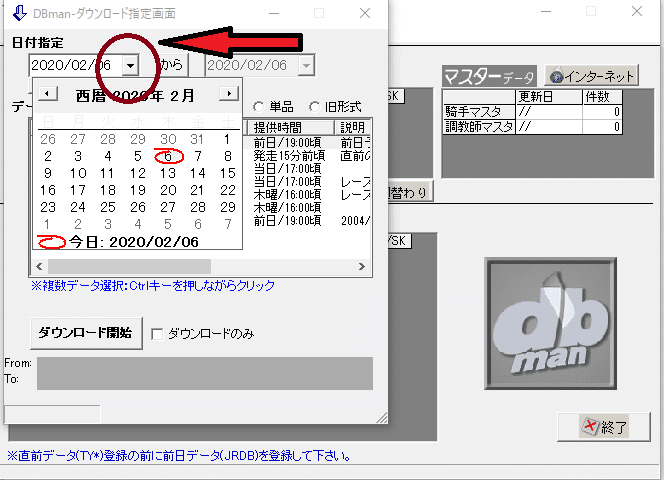Click the dialog resize grip corner
Image resolution: width=664 pixels, height=480 pixels.
382,418
